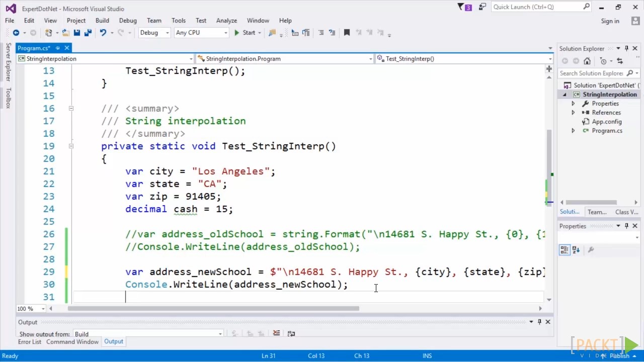Open the Server Explorer side tab
Viewport: 644px width, 362px height.
point(8,62)
